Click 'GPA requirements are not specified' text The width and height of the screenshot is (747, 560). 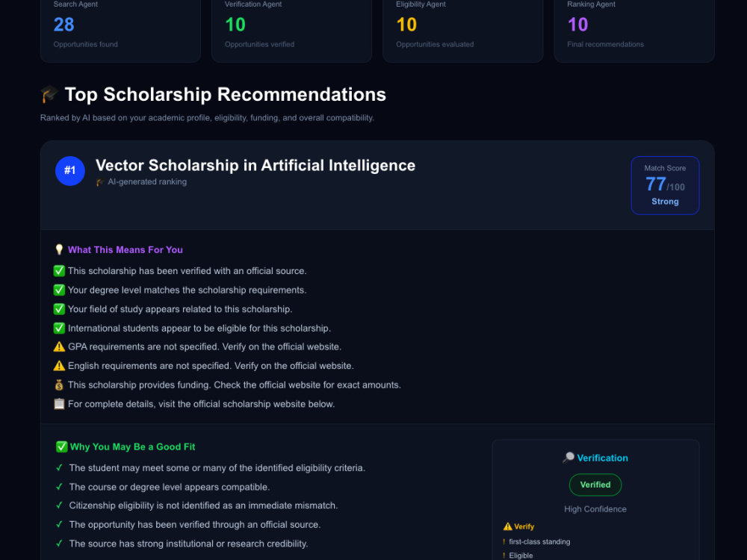[205, 346]
